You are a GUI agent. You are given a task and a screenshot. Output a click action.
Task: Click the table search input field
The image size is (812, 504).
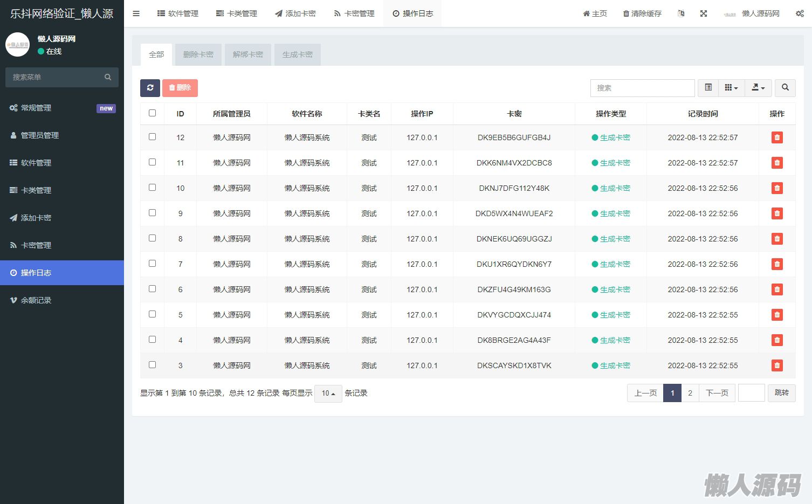click(642, 88)
